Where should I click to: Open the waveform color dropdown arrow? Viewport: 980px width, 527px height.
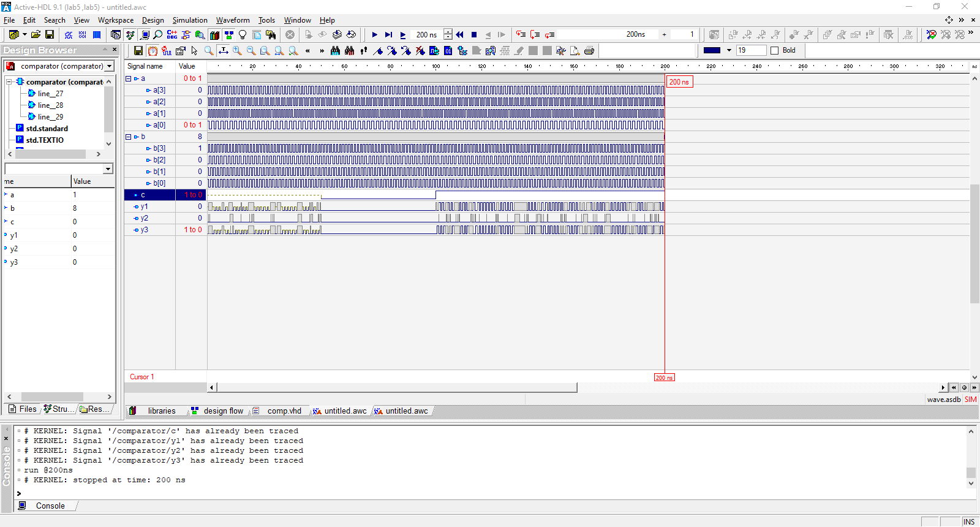coord(729,50)
